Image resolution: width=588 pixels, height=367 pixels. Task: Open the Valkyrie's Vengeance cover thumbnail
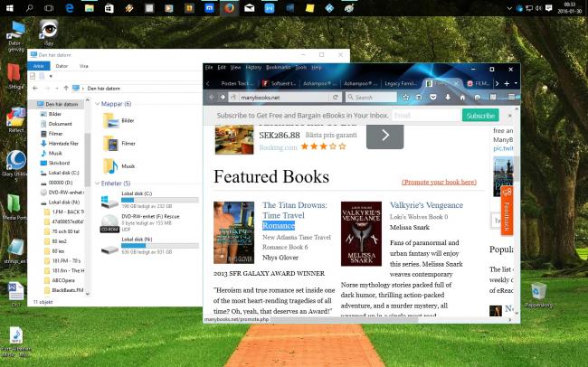pos(361,233)
